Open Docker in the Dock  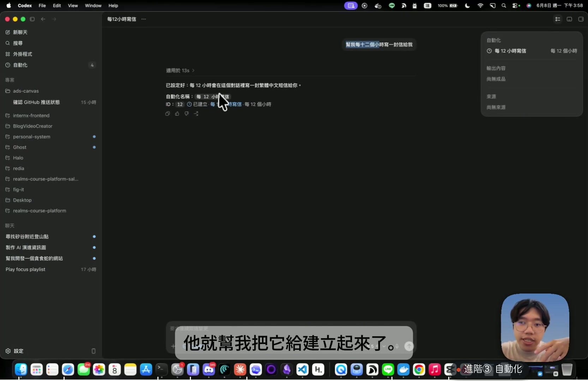click(x=403, y=369)
